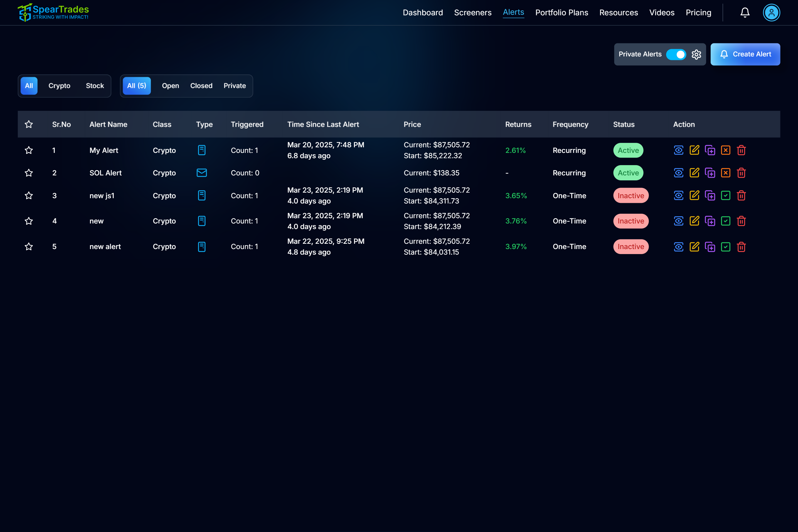Select the Stock asset class filter
Image resolution: width=798 pixels, height=532 pixels.
[x=94, y=86]
